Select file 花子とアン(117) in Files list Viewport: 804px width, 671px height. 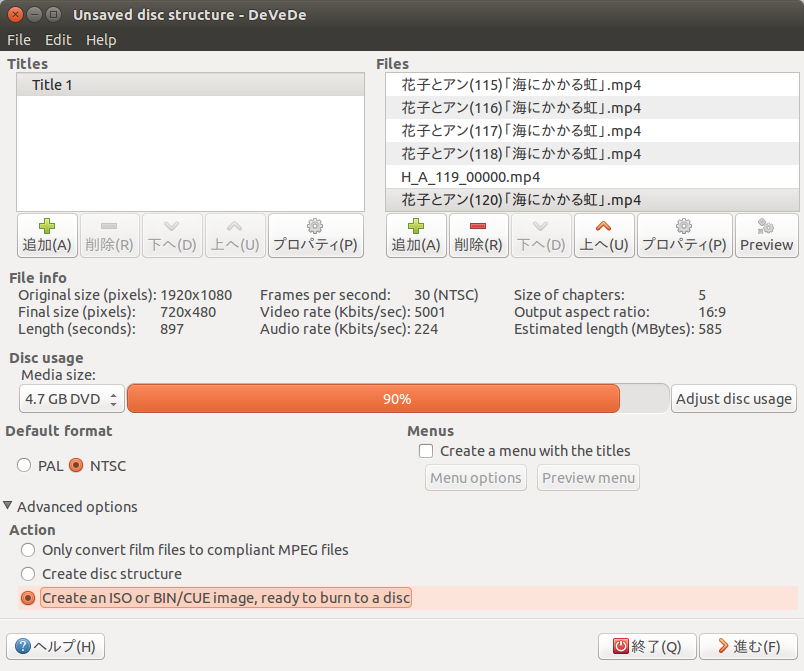[592, 131]
